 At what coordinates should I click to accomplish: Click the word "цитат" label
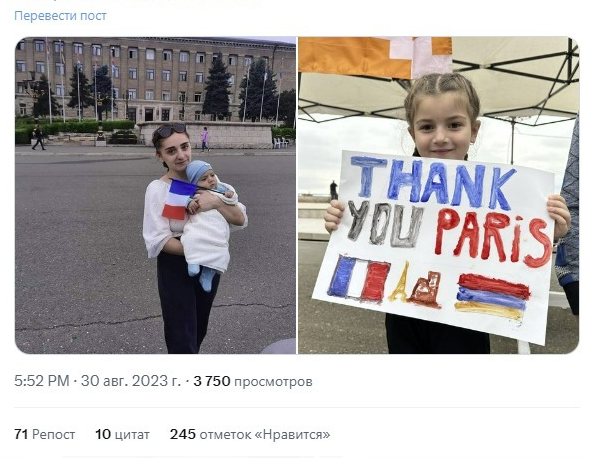132,435
